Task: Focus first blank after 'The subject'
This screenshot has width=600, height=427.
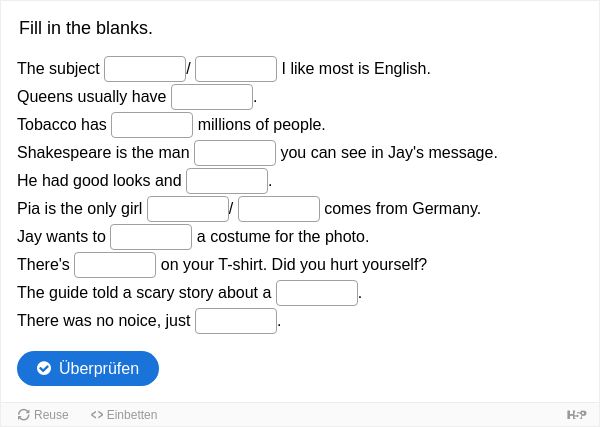Action: tap(145, 69)
